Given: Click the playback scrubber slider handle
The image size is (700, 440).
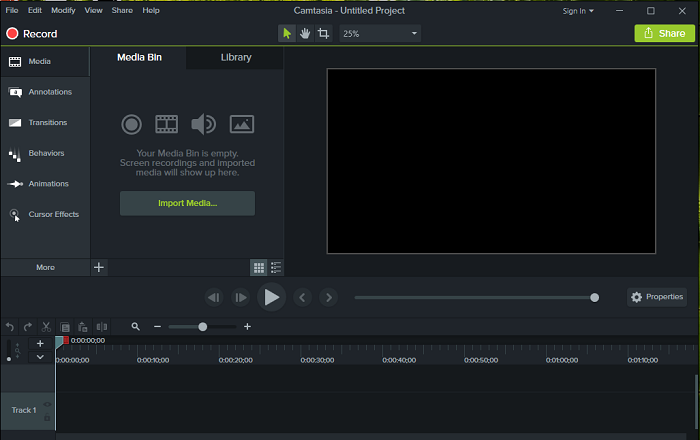Looking at the screenshot, I should (594, 298).
